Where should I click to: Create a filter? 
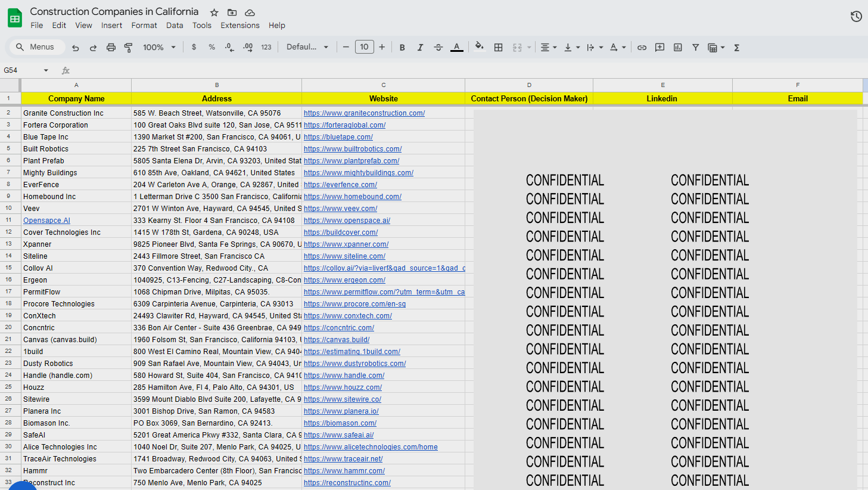[695, 48]
